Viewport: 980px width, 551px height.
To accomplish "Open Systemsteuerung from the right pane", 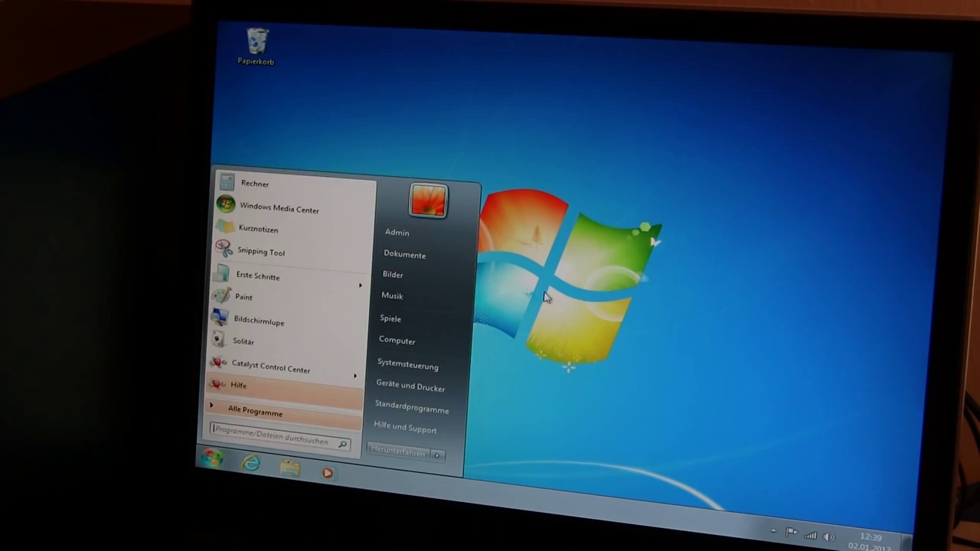I will pyautogui.click(x=407, y=365).
